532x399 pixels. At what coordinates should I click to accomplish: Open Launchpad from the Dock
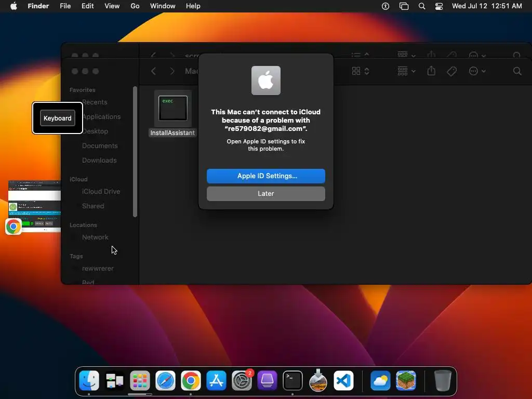pyautogui.click(x=140, y=381)
